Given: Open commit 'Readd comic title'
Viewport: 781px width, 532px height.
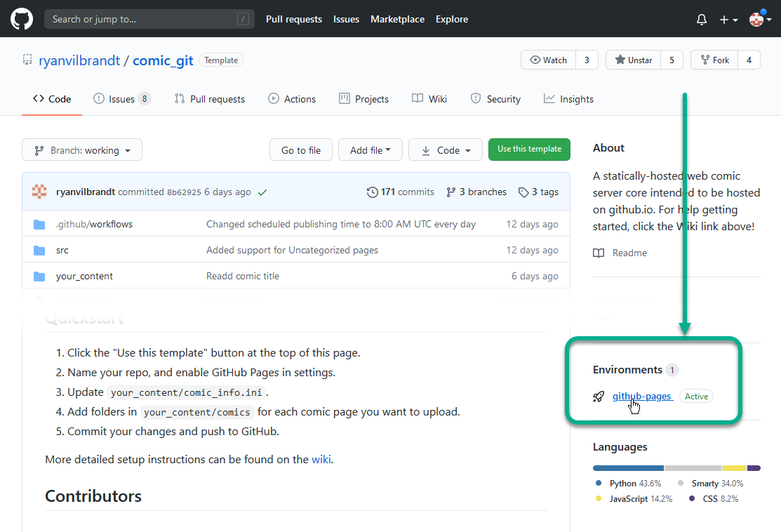Looking at the screenshot, I should (x=243, y=276).
